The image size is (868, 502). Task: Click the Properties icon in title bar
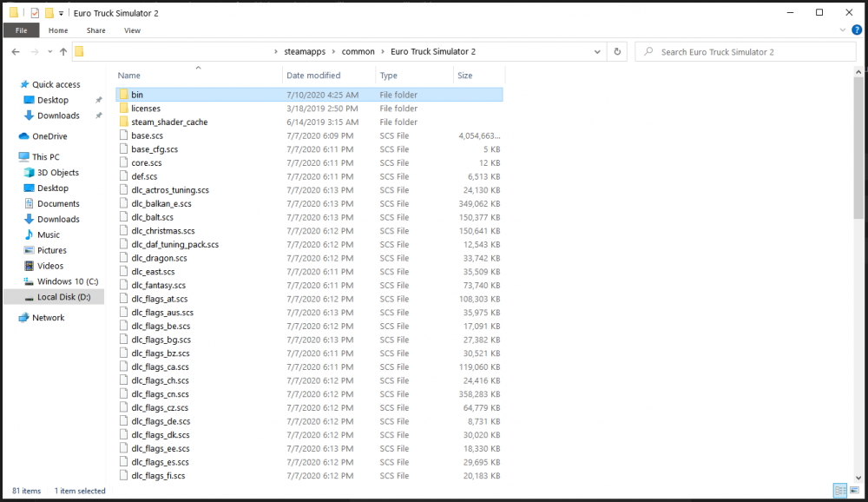coord(35,13)
